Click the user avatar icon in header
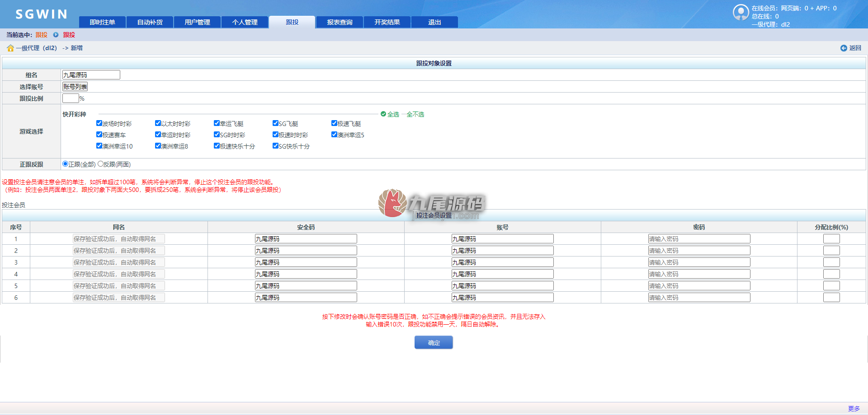868x415 pixels. pos(741,13)
